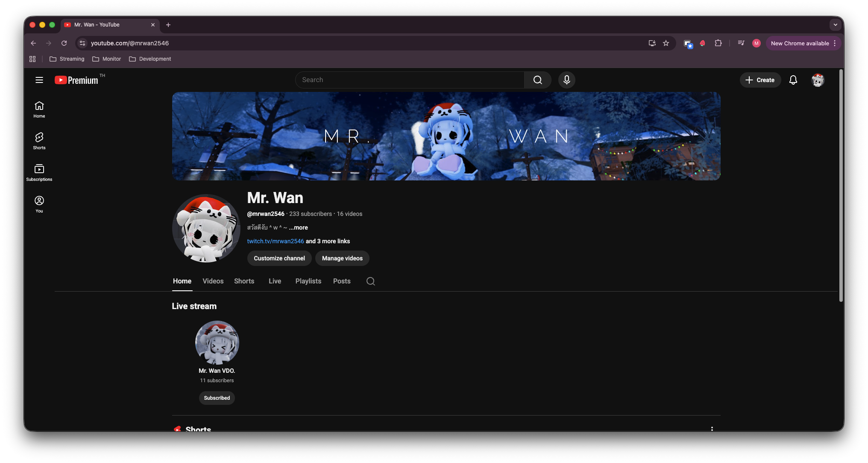Screen dimensions: 868x463
Task: Search within channel using magnifier icon
Action: click(x=370, y=281)
